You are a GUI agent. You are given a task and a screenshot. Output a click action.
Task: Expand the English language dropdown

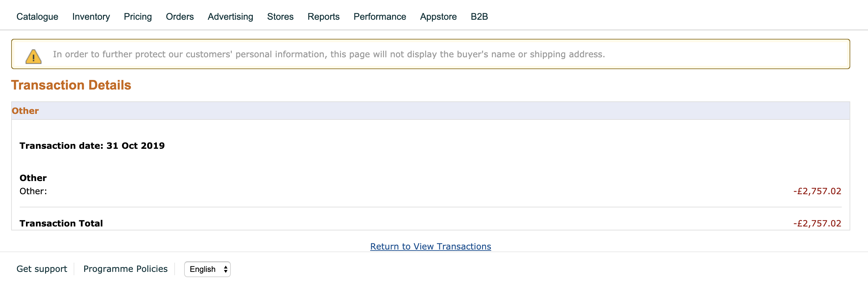(207, 269)
